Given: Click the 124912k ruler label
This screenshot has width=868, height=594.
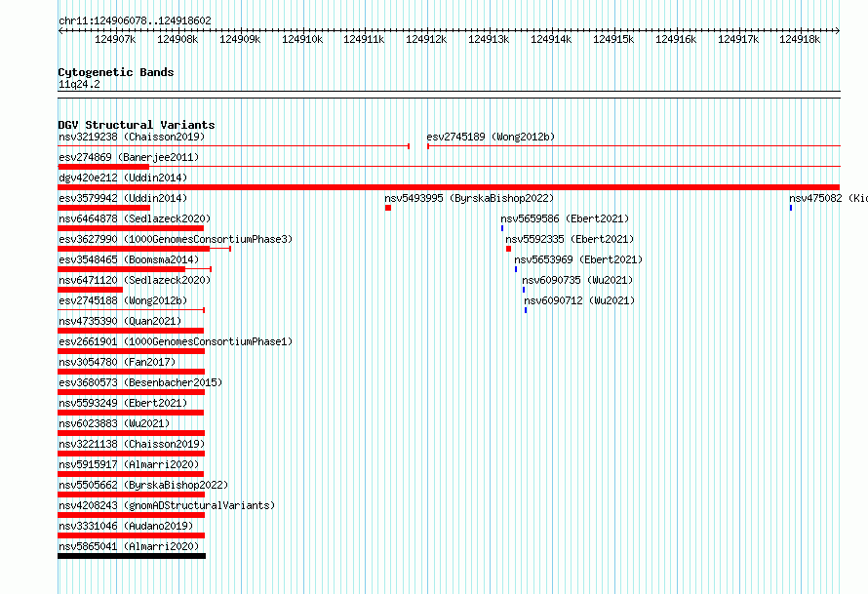Looking at the screenshot, I should (x=426, y=39).
